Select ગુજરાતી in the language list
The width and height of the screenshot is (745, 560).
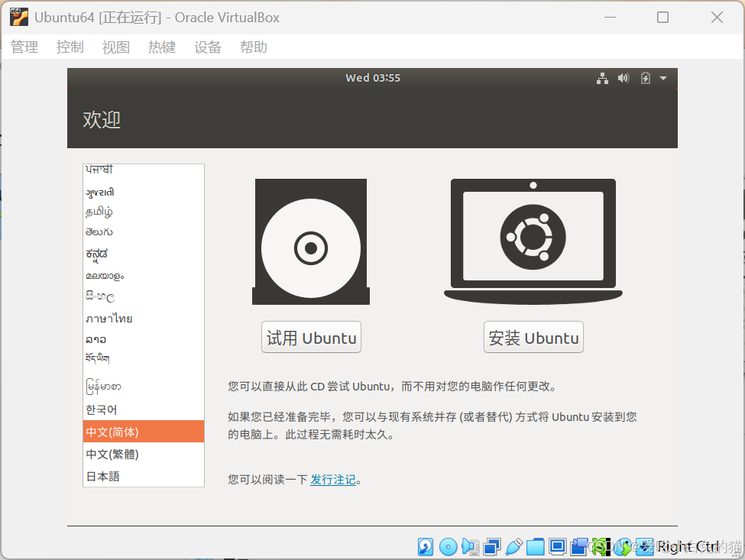[144, 192]
